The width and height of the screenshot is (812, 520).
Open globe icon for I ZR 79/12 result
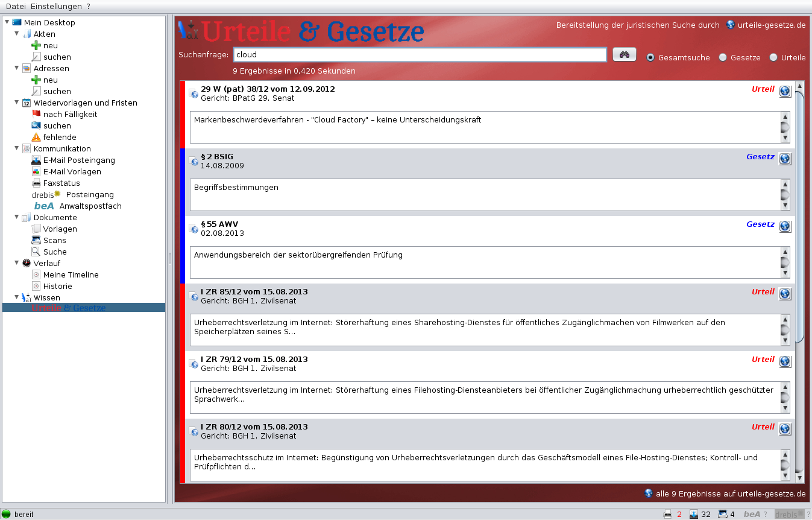click(x=785, y=361)
